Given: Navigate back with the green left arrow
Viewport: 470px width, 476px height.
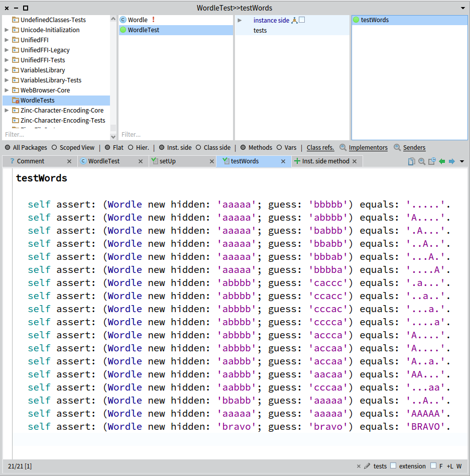Looking at the screenshot, I should pos(442,161).
